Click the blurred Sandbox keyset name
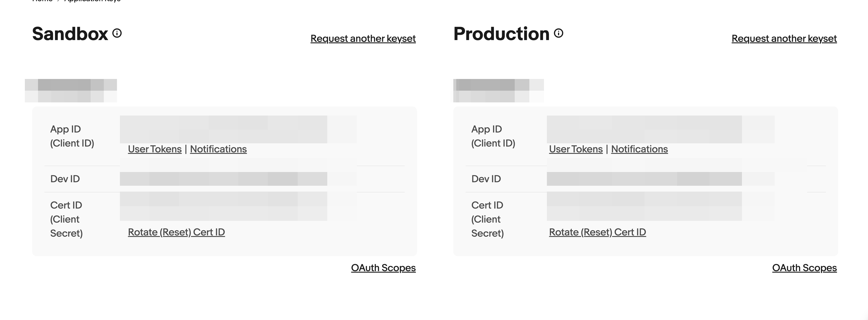 [x=71, y=90]
